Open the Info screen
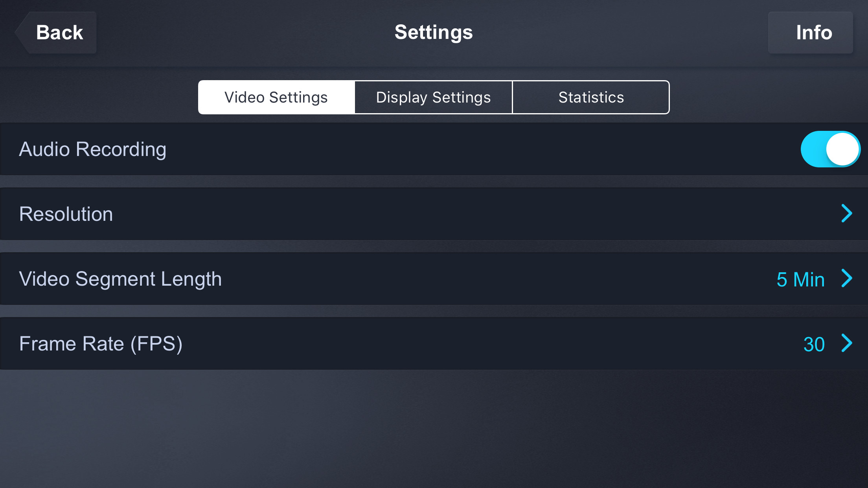The height and width of the screenshot is (488, 868). click(x=813, y=33)
